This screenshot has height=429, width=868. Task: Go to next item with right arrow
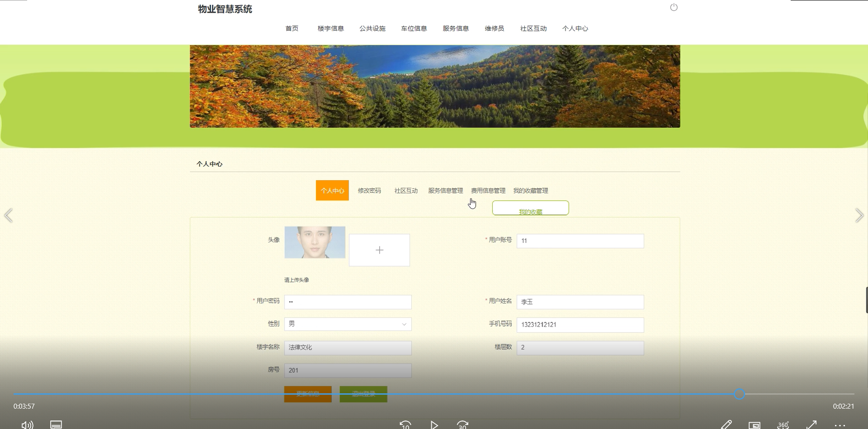coord(859,215)
